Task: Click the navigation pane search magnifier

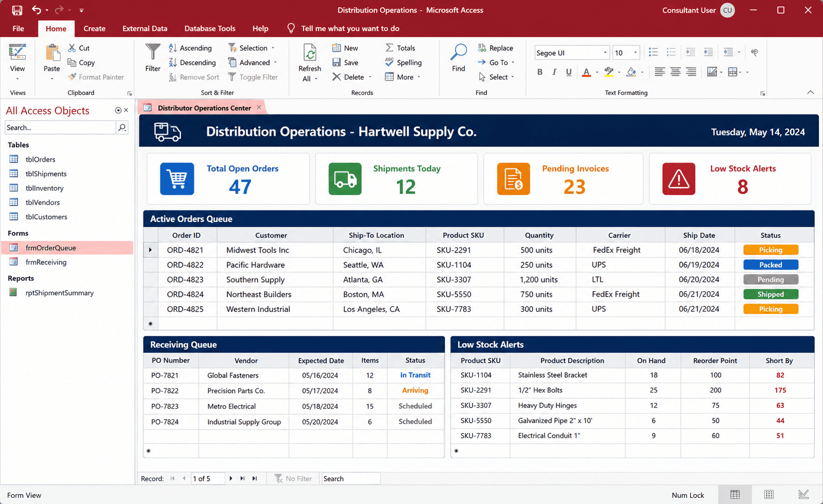Action: pyautogui.click(x=122, y=127)
